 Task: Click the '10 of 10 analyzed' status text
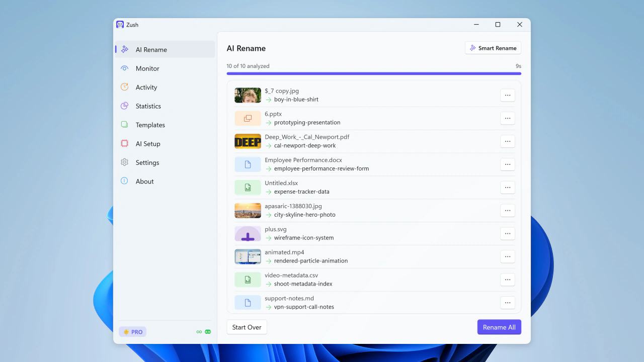(248, 66)
